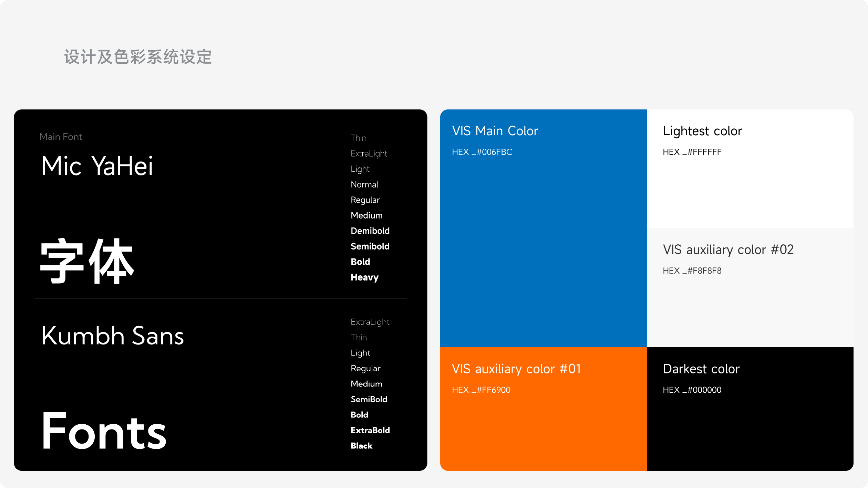Select the Kumbh Sans font name
Image resolution: width=868 pixels, height=488 pixels.
[x=112, y=336]
